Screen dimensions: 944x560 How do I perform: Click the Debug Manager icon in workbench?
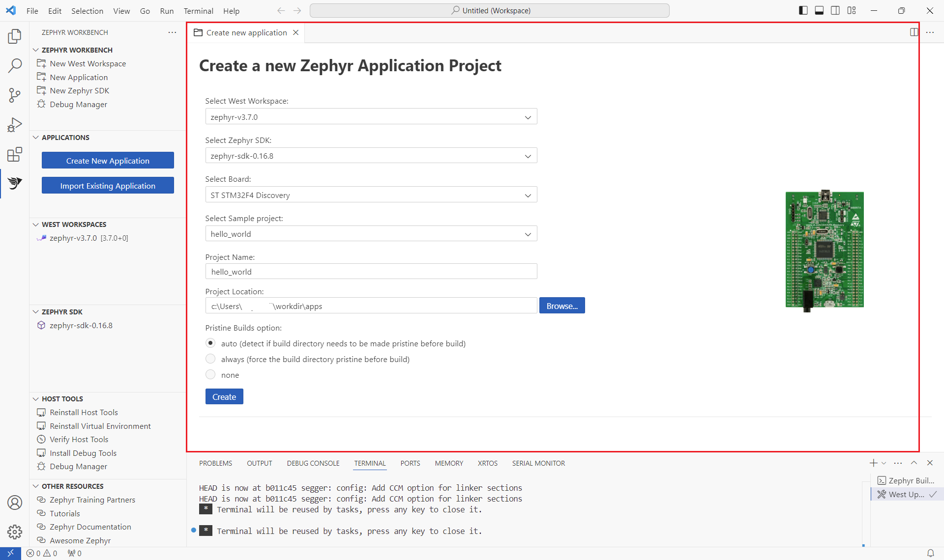41,104
